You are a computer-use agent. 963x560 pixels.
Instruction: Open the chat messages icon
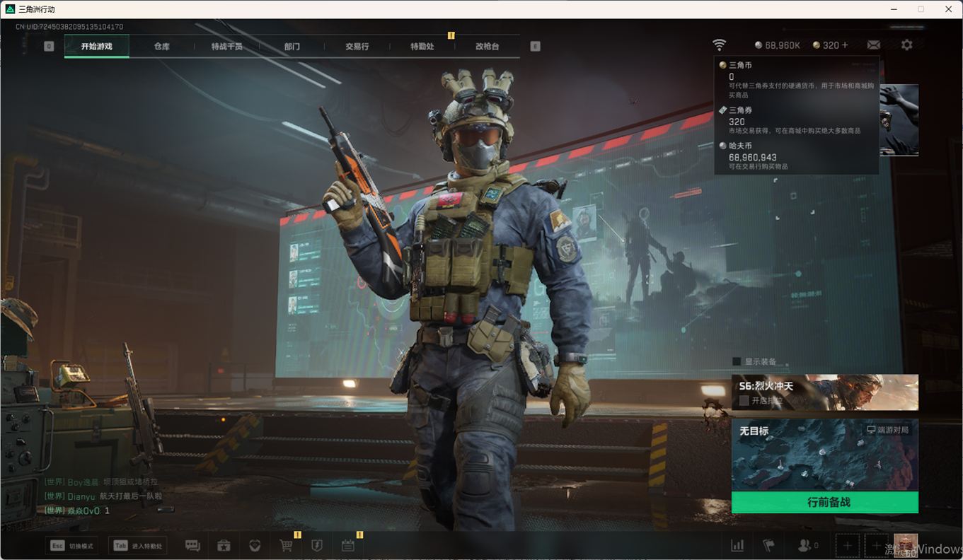[192, 545]
